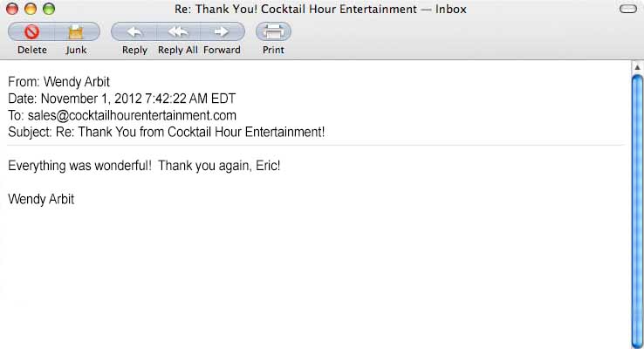Mark message with the Junk icon
Image resolution: width=644 pixels, height=349 pixels.
(76, 32)
